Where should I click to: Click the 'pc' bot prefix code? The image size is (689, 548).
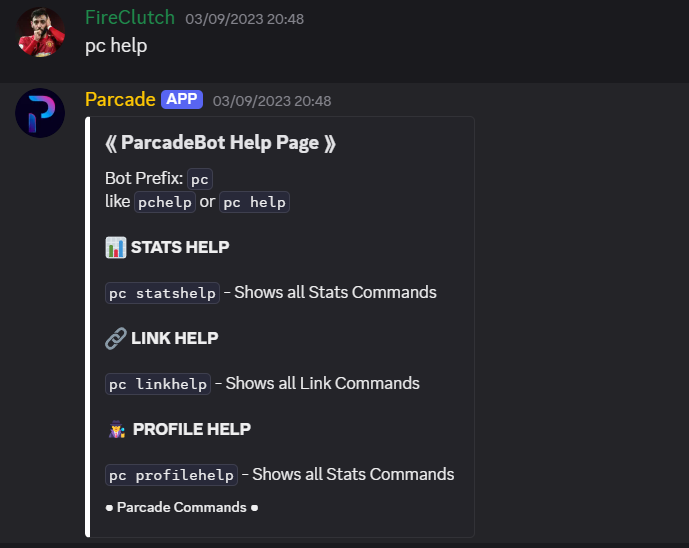click(x=200, y=179)
